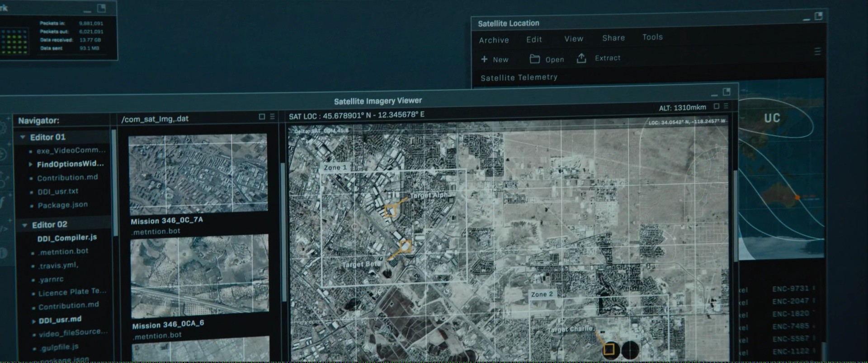This screenshot has height=363, width=868.
Task: Collapse the Editor 02 tree group
Action: (x=24, y=225)
